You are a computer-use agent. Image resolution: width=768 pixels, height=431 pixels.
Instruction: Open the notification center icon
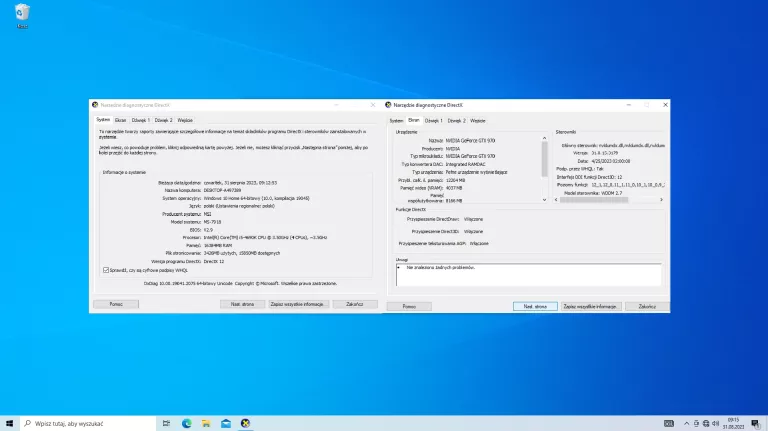point(756,423)
